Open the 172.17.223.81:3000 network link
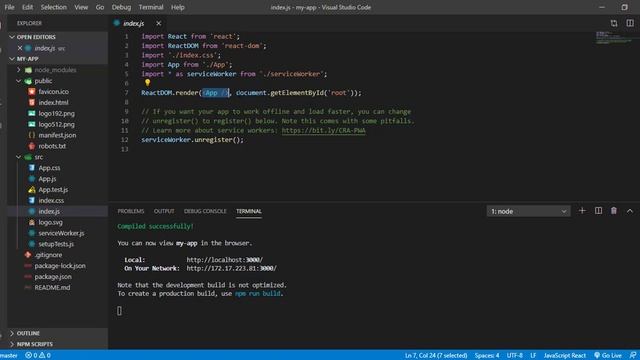 [x=231, y=268]
